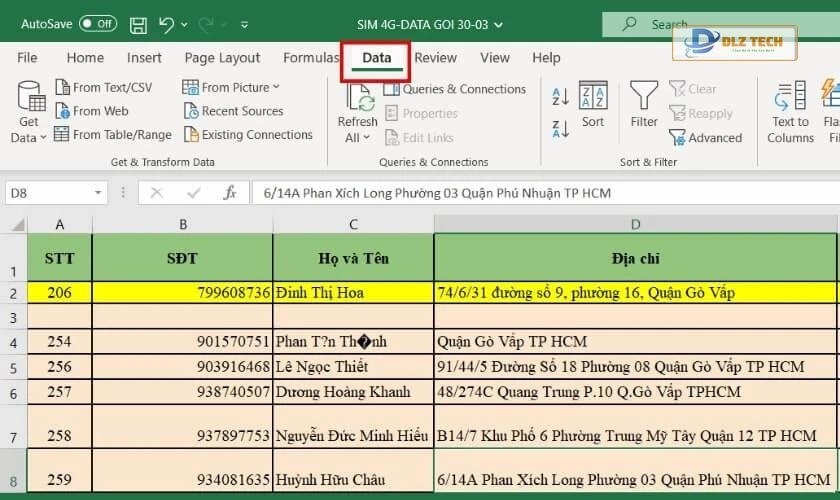Click Advanced filter option
The image size is (840, 500).
pos(706,138)
